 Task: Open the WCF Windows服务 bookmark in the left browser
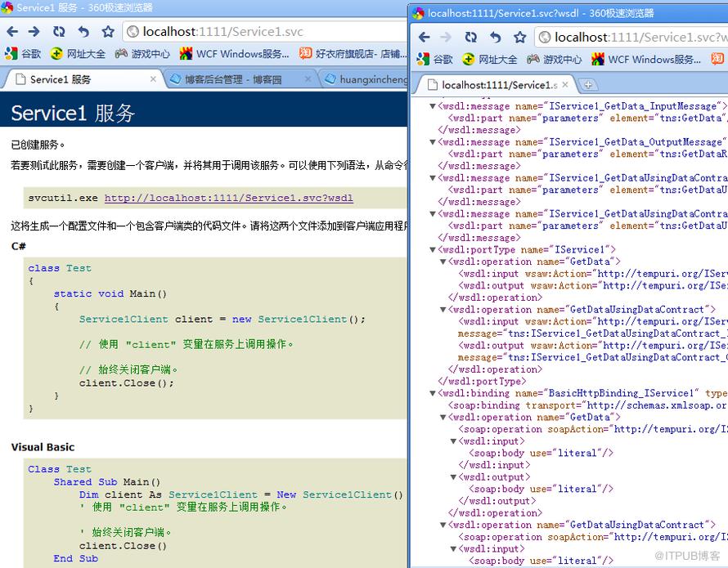235,54
